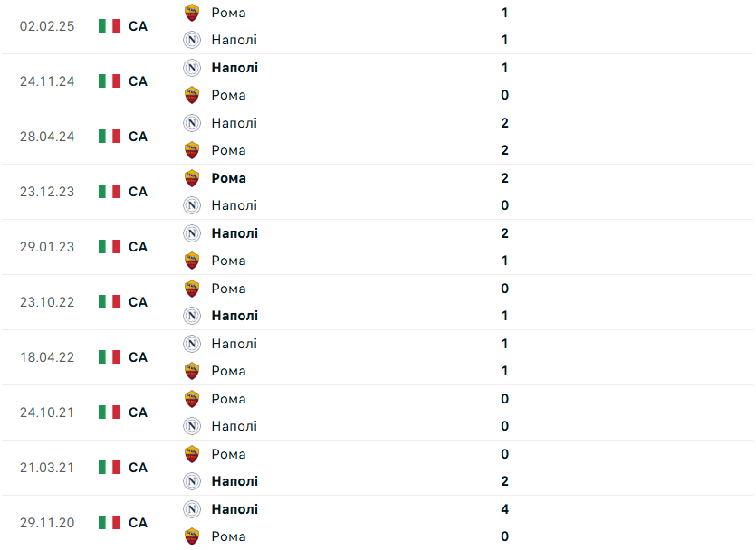Click Roma crest in 23.12.23 match
Screen dimensions: 756x550
pos(191,178)
